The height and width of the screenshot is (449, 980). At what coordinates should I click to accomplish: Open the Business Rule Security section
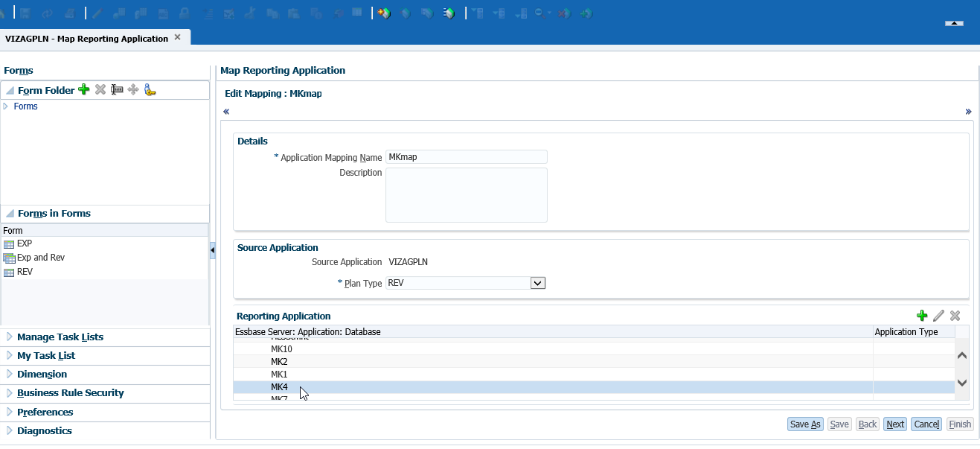(x=70, y=392)
